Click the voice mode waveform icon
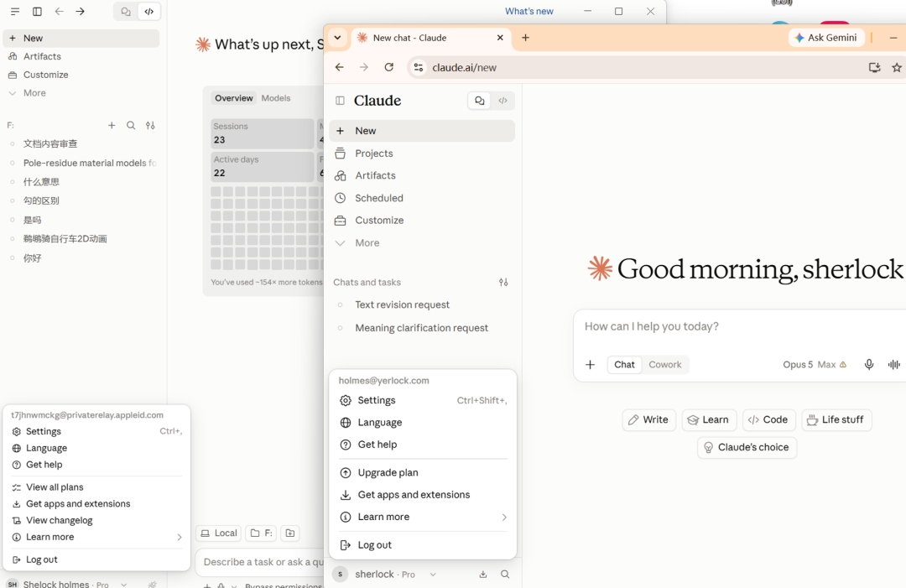 (x=894, y=365)
